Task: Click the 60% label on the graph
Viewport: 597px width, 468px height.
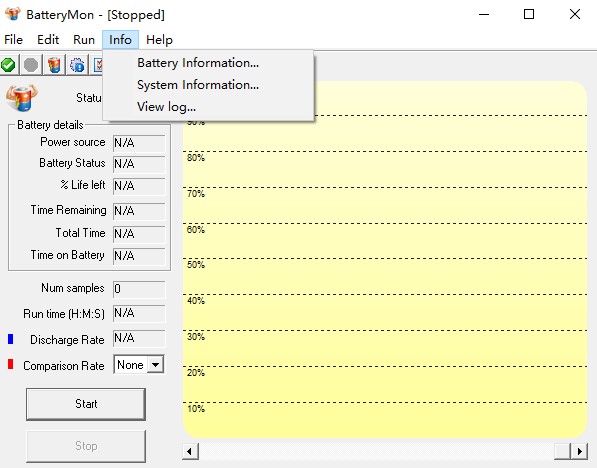Action: pyautogui.click(x=196, y=230)
